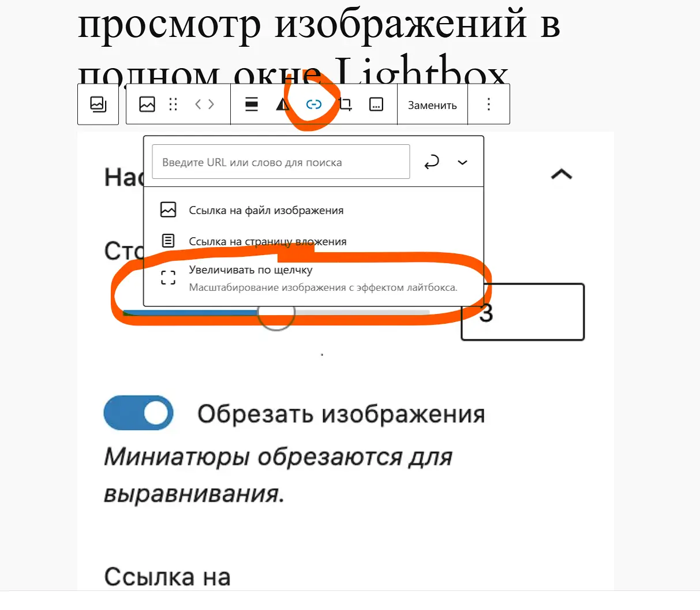
Task: Open the link settings dropdown chevron
Action: coord(462,162)
